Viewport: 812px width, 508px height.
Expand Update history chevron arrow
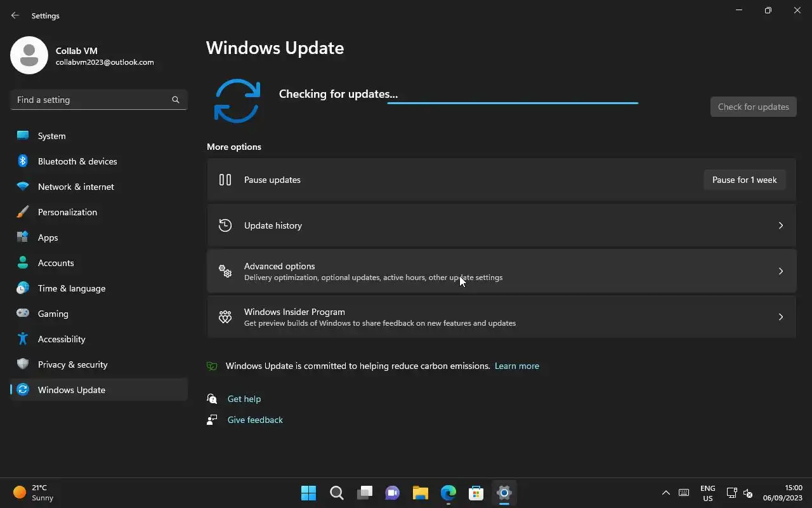[x=781, y=225]
